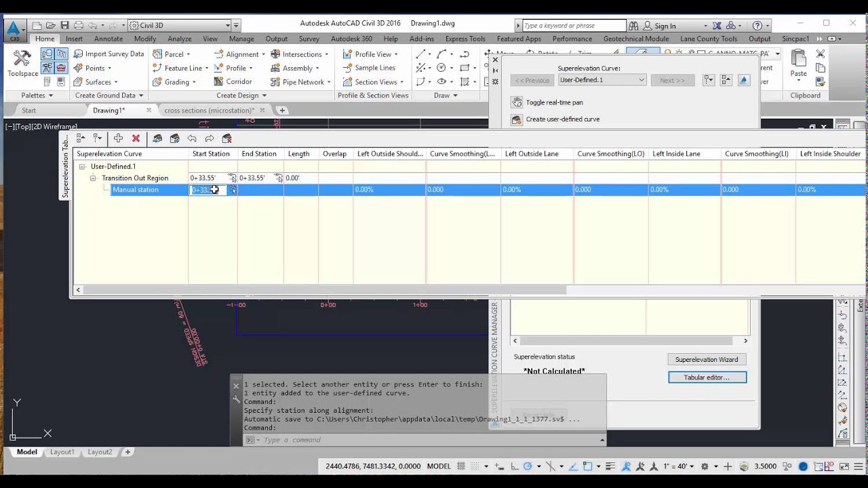The image size is (868, 488).
Task: Click the Corridor tool icon
Action: coord(219,82)
